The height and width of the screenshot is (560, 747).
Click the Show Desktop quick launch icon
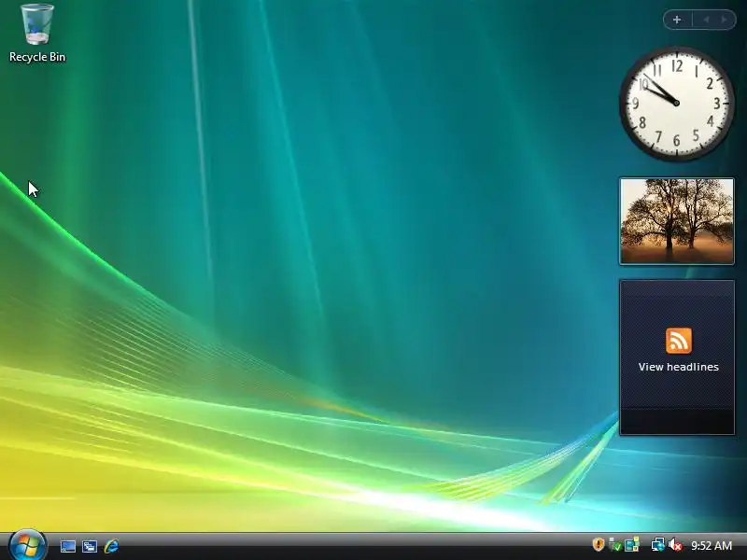[x=67, y=546]
